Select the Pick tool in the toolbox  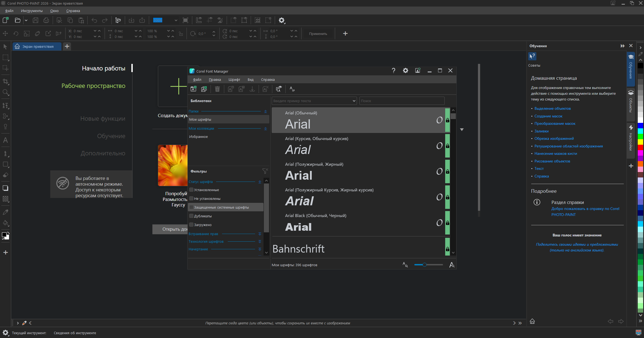[x=5, y=47]
